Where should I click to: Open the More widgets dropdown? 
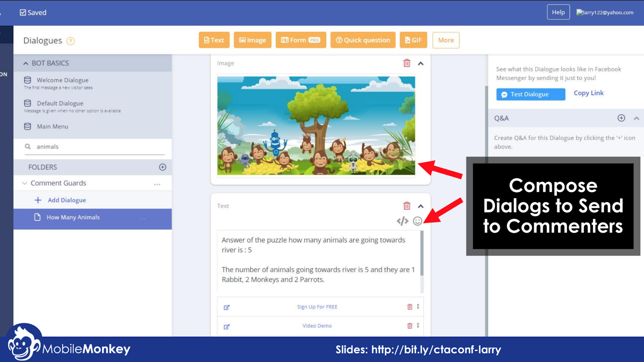446,40
